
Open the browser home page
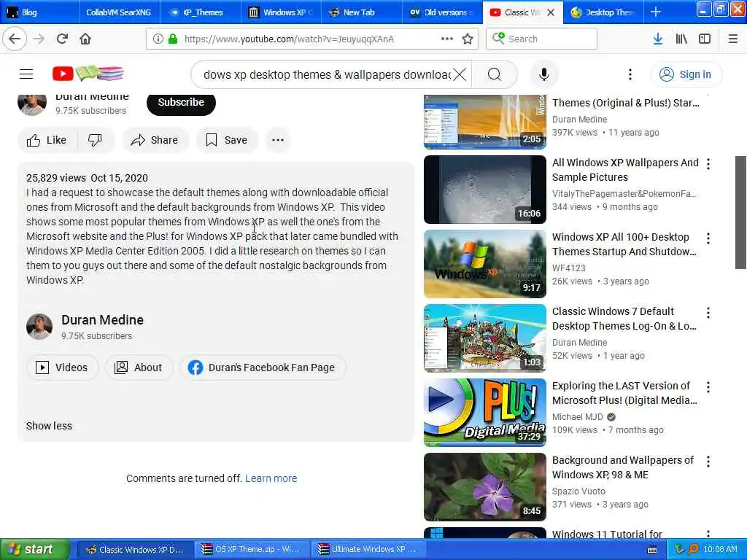click(x=85, y=39)
